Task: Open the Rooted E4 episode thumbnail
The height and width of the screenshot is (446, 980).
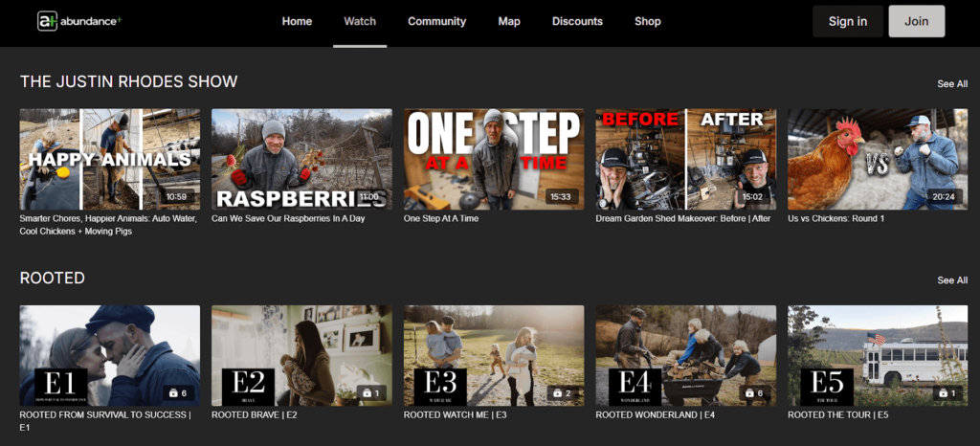Action: pos(685,356)
